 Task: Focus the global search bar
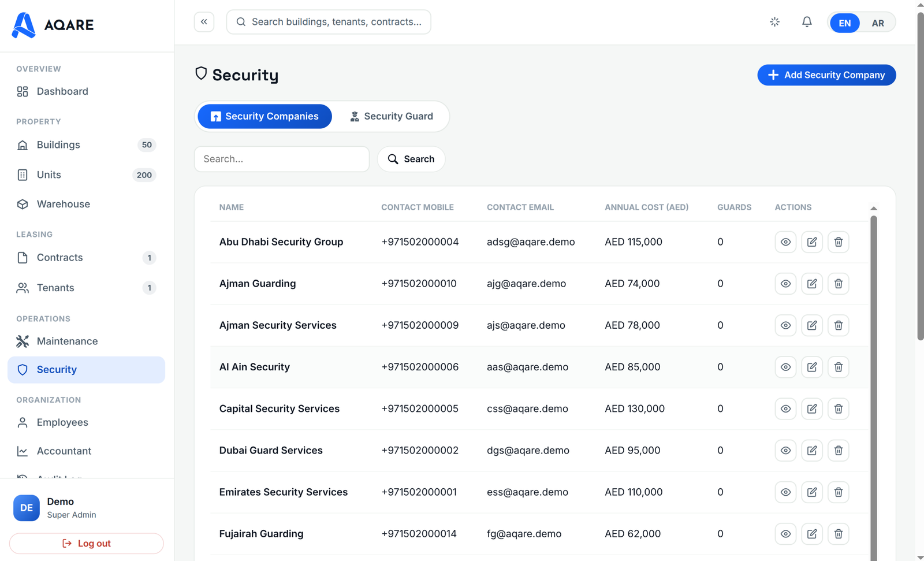(x=329, y=22)
